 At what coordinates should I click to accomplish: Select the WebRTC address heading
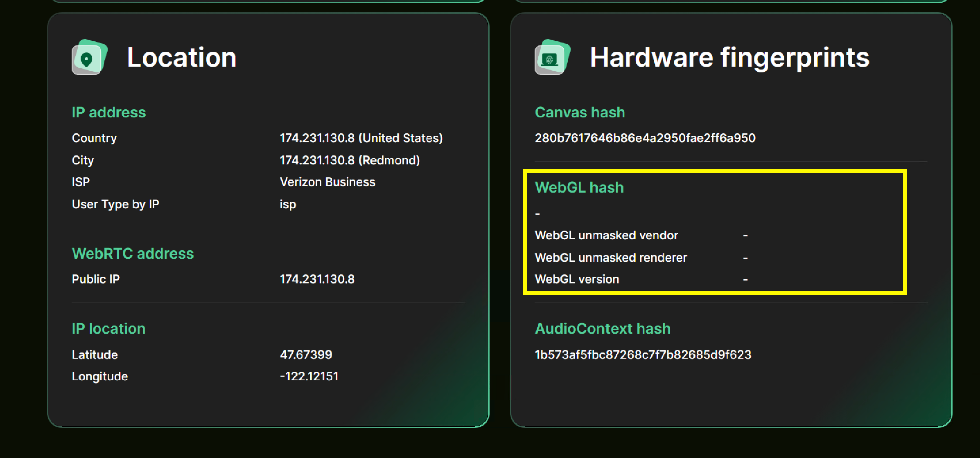[x=133, y=254]
